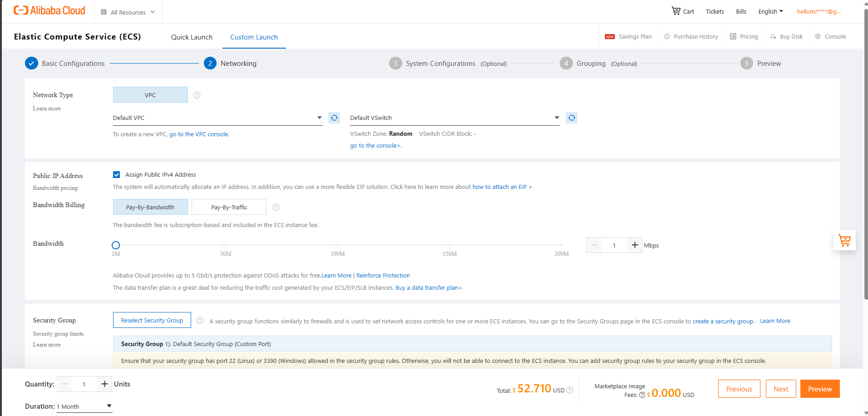The height and width of the screenshot is (416, 868).
Task: Select Pay-By-Traffic billing option
Action: (x=229, y=207)
